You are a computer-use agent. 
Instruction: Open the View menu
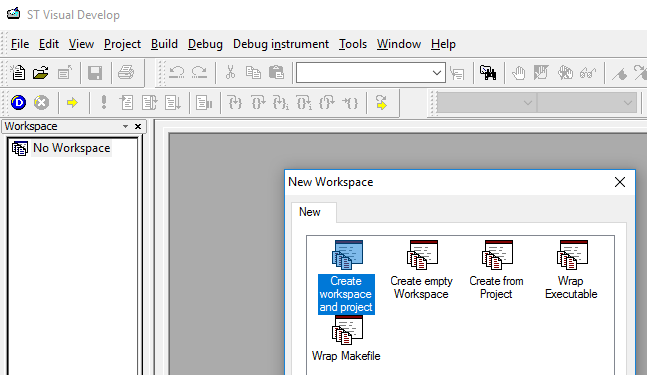[x=81, y=44]
